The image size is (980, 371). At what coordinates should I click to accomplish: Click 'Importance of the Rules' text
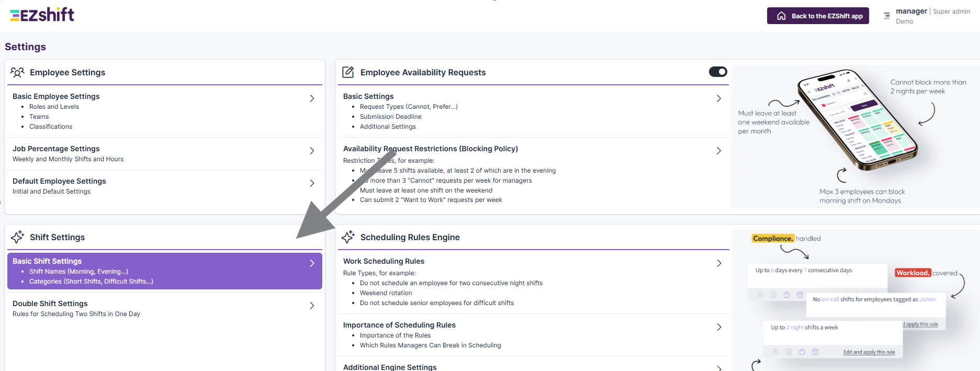[395, 335]
